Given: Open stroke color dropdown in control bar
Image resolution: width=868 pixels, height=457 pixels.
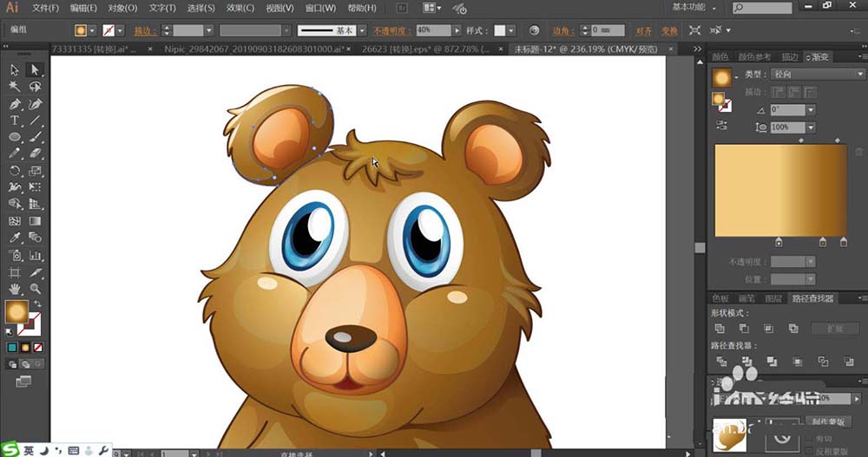Looking at the screenshot, I should pyautogui.click(x=120, y=30).
